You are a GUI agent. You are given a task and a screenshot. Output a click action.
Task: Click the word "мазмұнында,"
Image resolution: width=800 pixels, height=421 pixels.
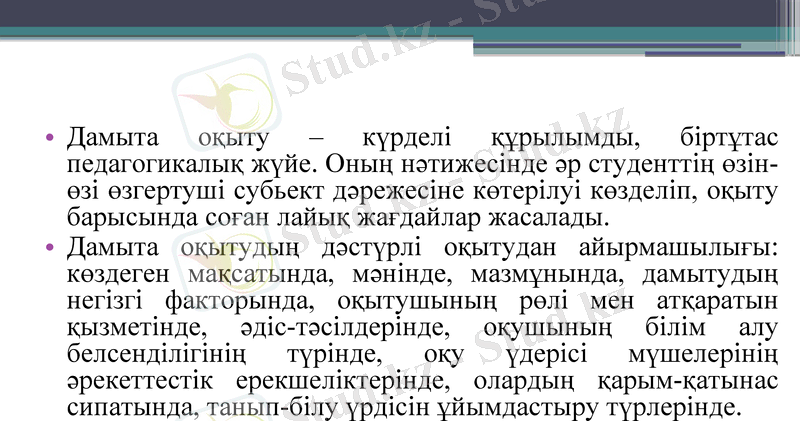546,275
